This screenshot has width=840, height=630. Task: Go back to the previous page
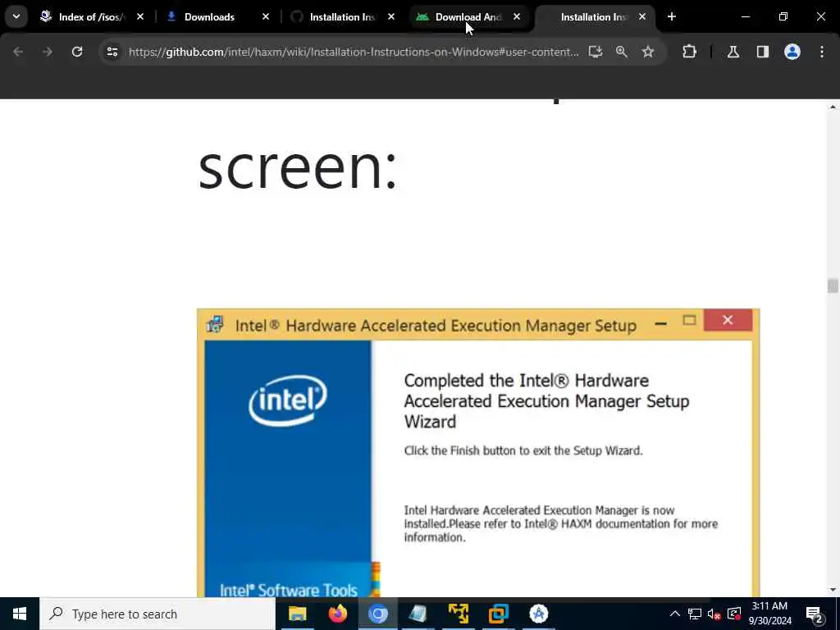coord(18,52)
